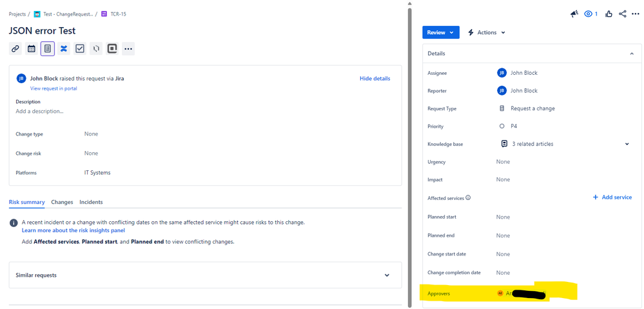Click the thumbs up vote icon
644x309 pixels.
click(609, 14)
